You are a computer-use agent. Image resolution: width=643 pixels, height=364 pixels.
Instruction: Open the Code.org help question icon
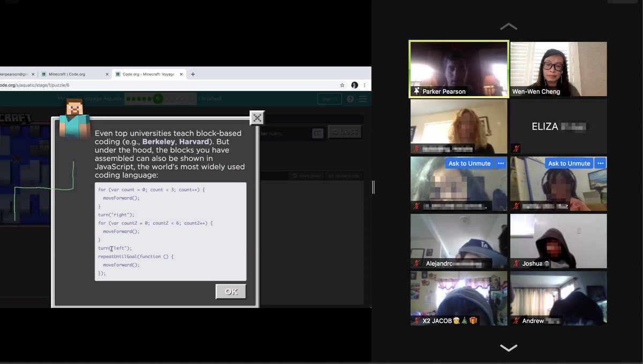pyautogui.click(x=350, y=98)
